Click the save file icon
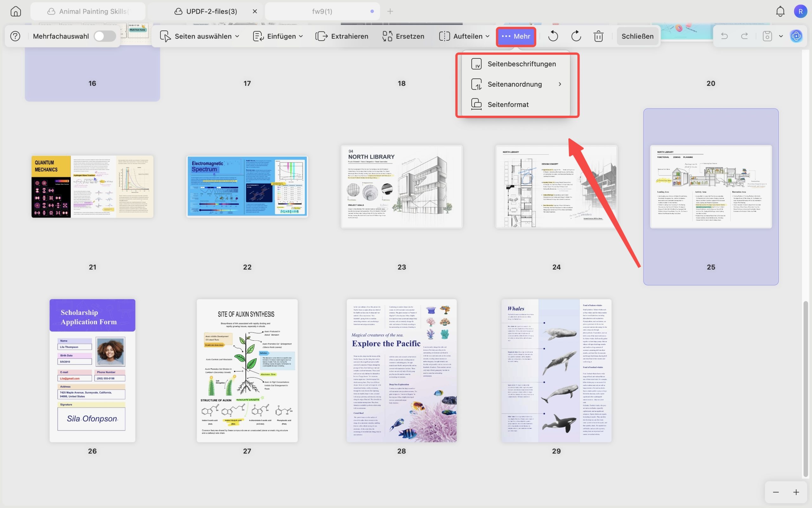Image resolution: width=812 pixels, height=508 pixels. 767,36
